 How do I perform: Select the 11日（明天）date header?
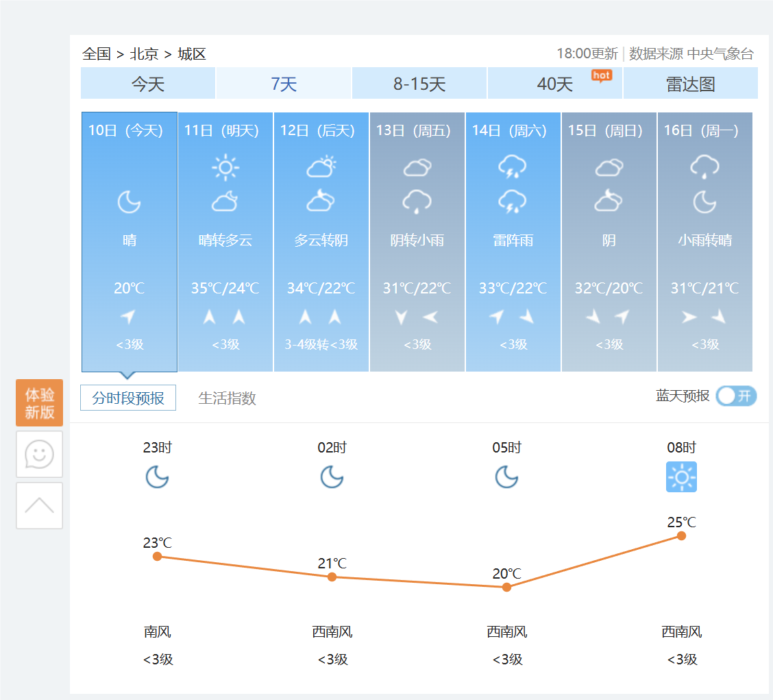222,131
